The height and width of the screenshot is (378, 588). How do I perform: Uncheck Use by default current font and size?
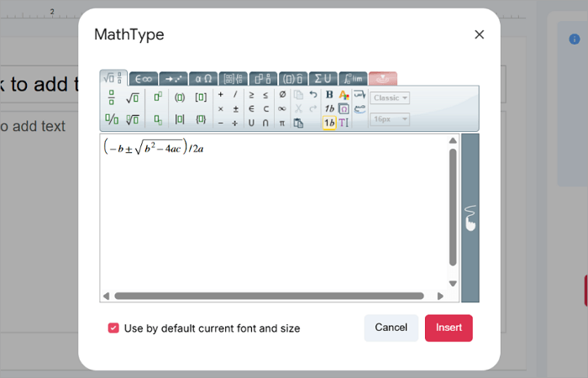click(x=113, y=328)
